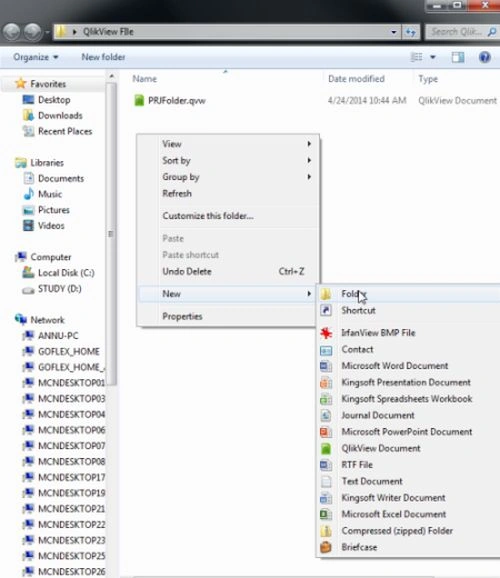
Task: Click the Shortcut icon in New submenu
Action: [x=326, y=310]
